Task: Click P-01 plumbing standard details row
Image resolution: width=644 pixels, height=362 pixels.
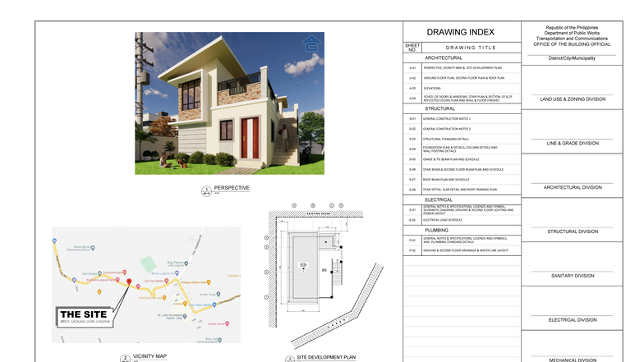Action: [x=462, y=240]
